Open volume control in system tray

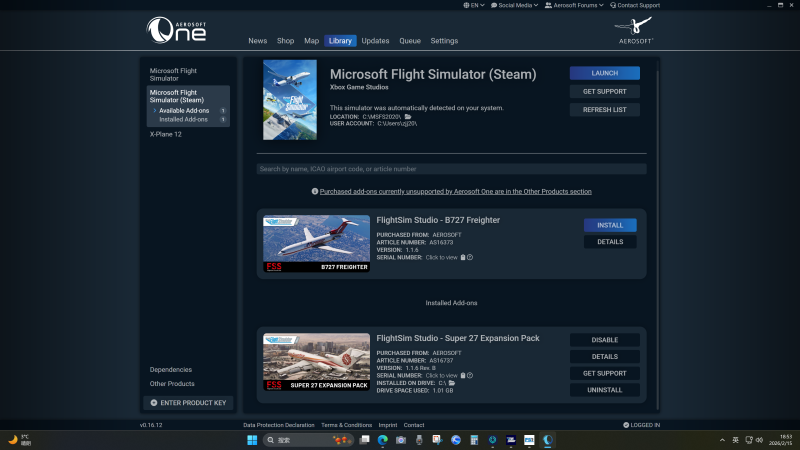760,440
